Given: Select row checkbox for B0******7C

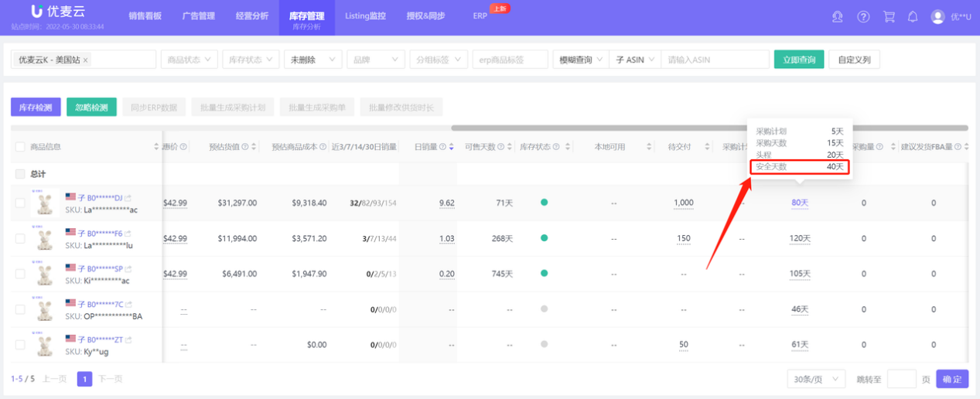Looking at the screenshot, I should pos(20,309).
